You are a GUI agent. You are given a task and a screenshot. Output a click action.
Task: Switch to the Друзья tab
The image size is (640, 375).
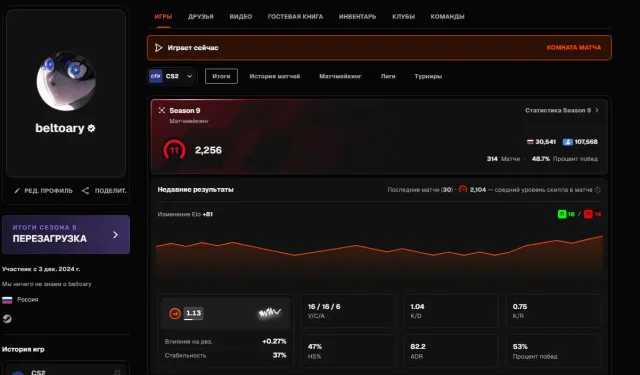click(200, 17)
